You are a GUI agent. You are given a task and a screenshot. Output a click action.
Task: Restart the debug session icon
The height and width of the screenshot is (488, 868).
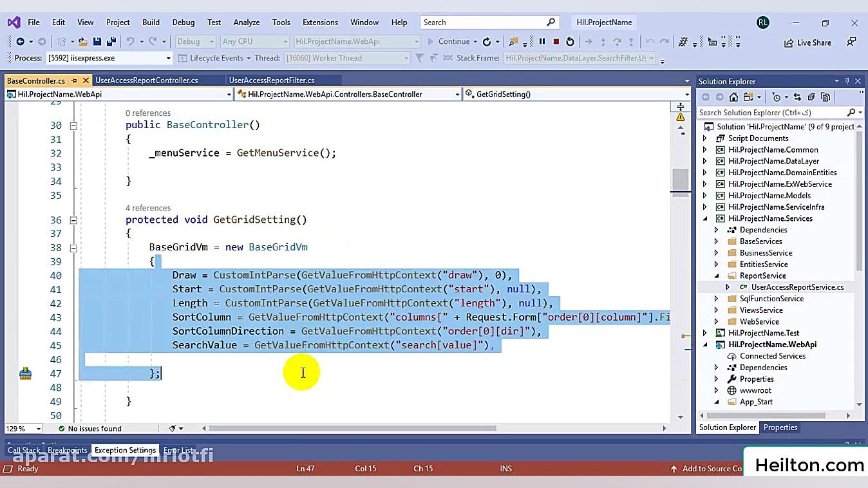coord(570,42)
